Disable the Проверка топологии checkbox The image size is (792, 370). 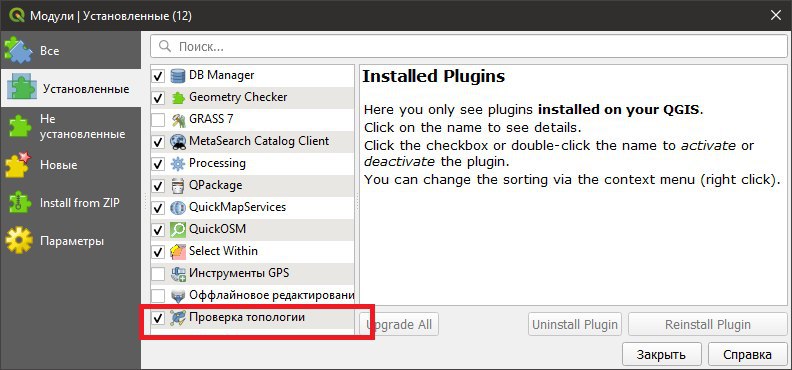coord(159,318)
